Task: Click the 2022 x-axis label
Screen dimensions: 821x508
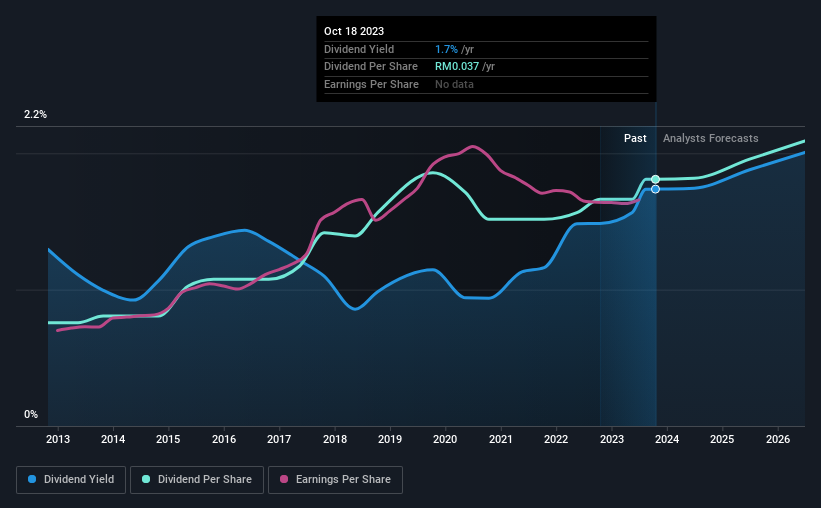Action: [x=556, y=439]
